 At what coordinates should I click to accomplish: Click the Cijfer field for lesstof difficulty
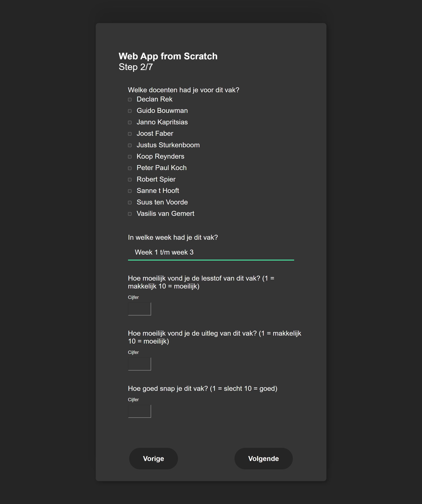tap(139, 309)
